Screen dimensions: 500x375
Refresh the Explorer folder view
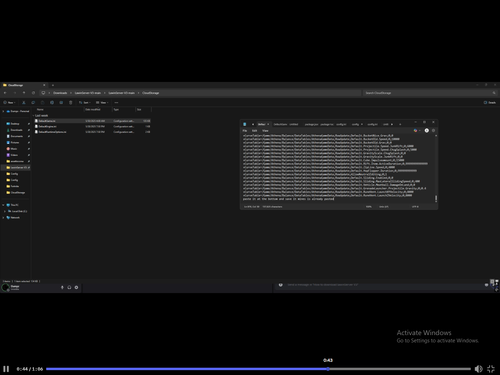click(33, 93)
